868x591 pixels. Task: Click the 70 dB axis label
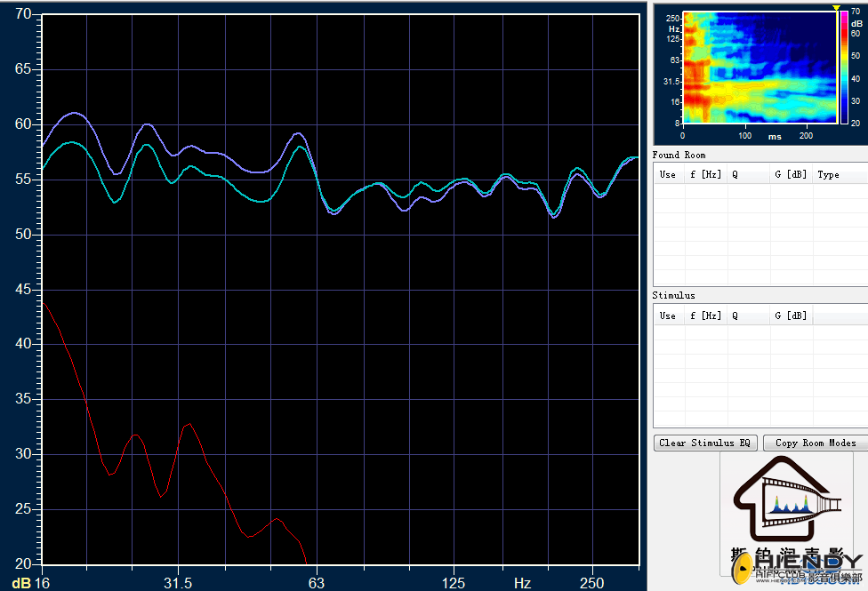click(23, 14)
